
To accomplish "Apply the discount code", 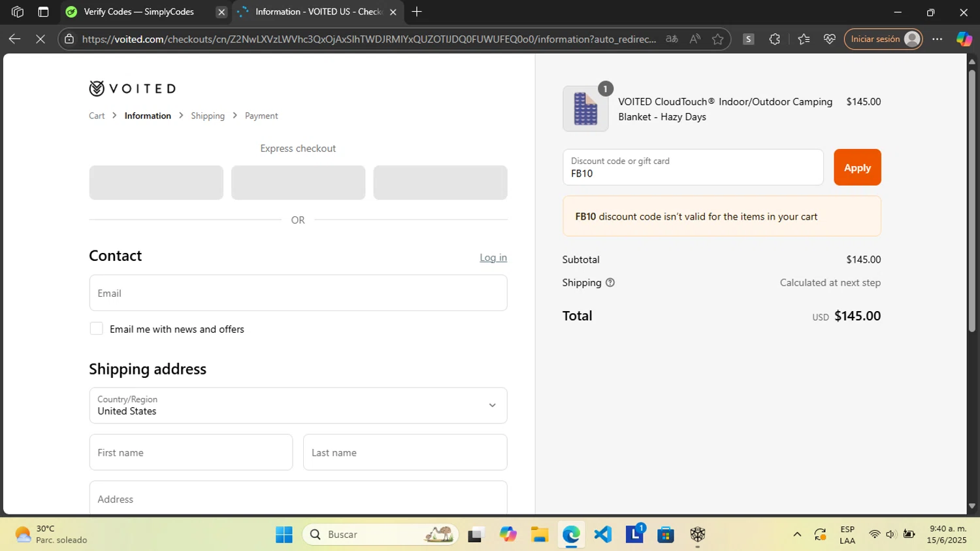I will pos(857,167).
